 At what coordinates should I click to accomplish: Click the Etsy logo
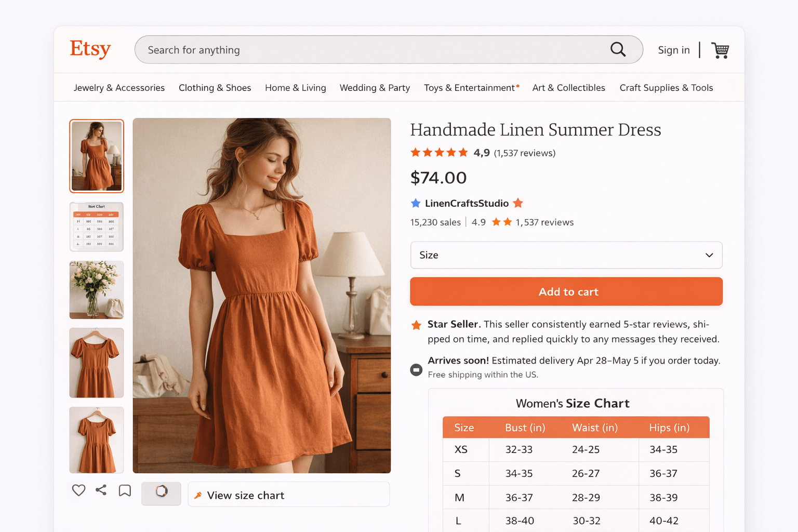point(90,49)
